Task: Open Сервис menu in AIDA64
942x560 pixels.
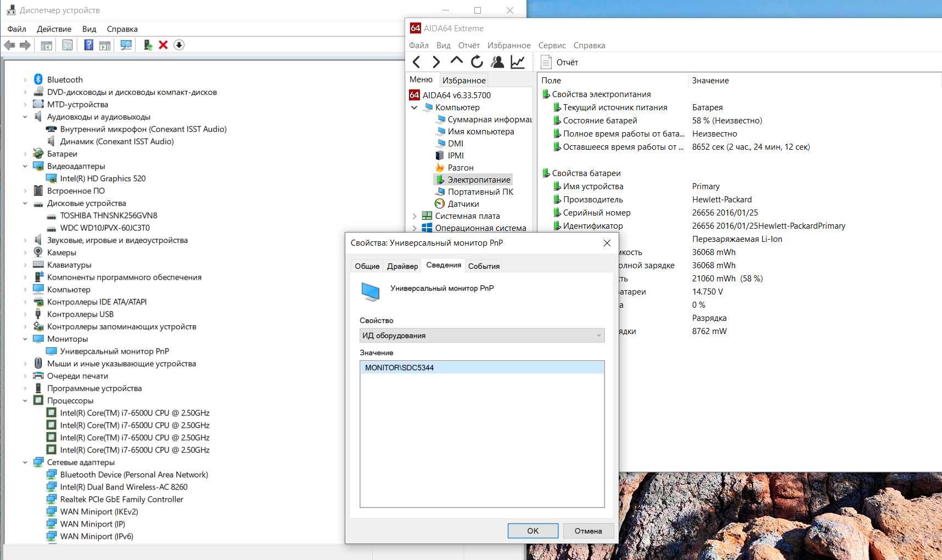Action: (552, 46)
